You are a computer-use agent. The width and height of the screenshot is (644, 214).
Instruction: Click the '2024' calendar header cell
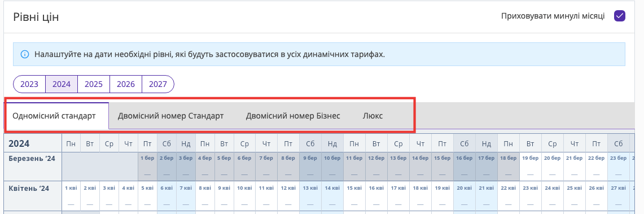point(33,143)
